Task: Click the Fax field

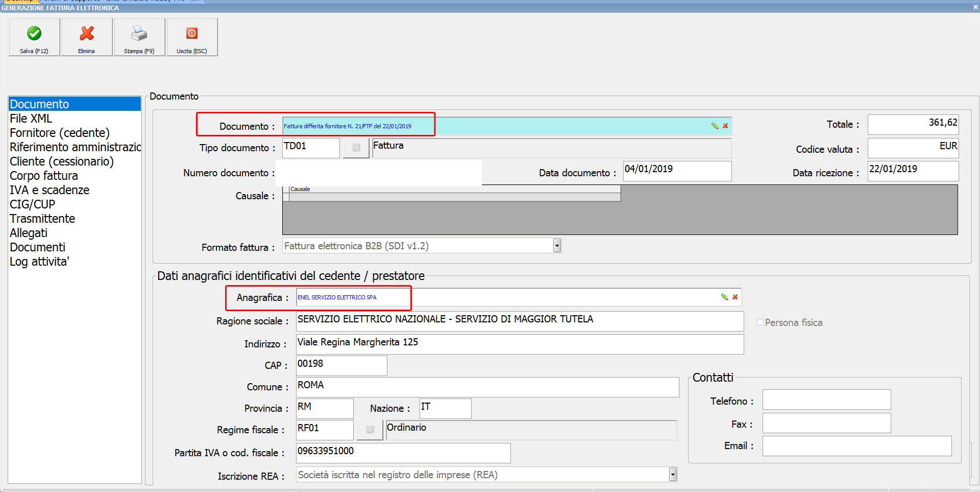Action: [827, 423]
